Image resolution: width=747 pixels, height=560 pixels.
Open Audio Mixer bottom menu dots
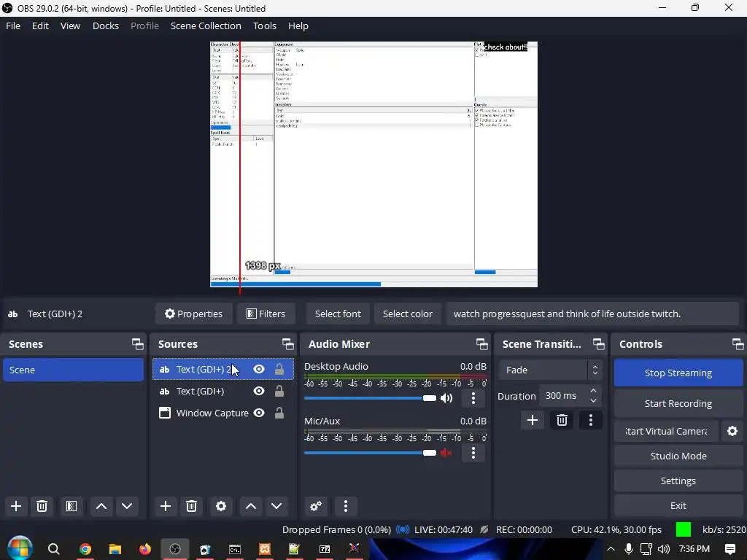pos(346,506)
